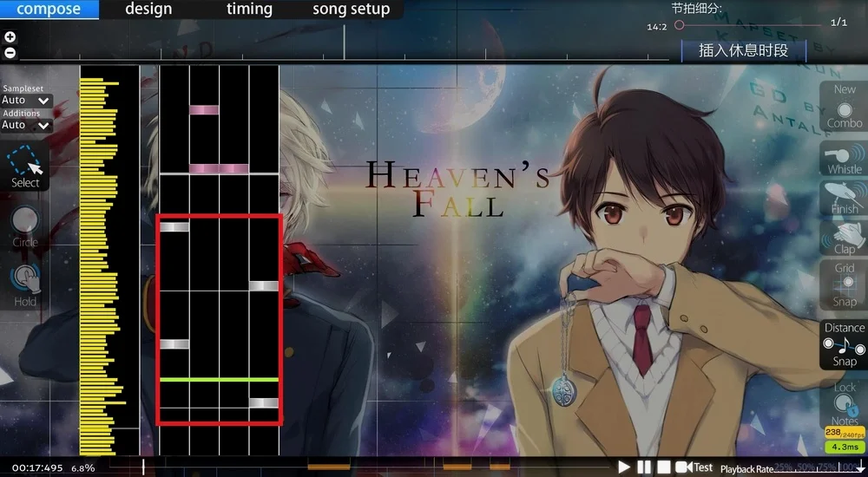Viewport: 868px width, 477px height.
Task: Play the song from current position
Action: (623, 467)
